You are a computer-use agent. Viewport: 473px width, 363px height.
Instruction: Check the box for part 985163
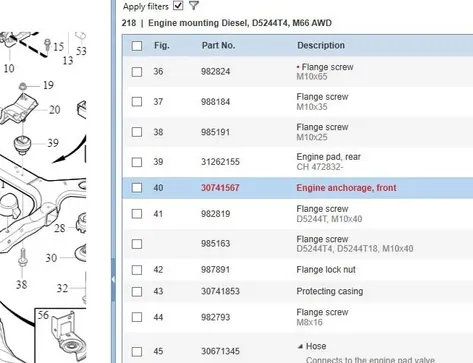point(137,244)
